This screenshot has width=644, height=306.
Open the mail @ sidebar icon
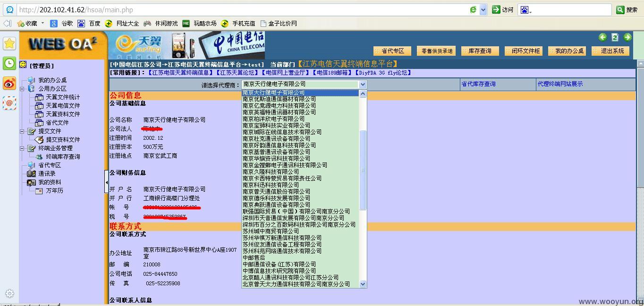coord(9,103)
